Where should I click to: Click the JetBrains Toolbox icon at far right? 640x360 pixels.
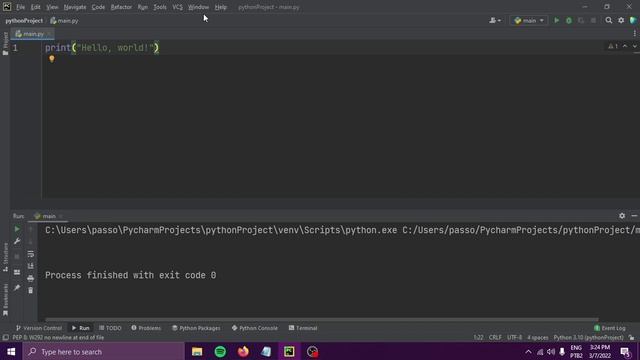tap(633, 20)
